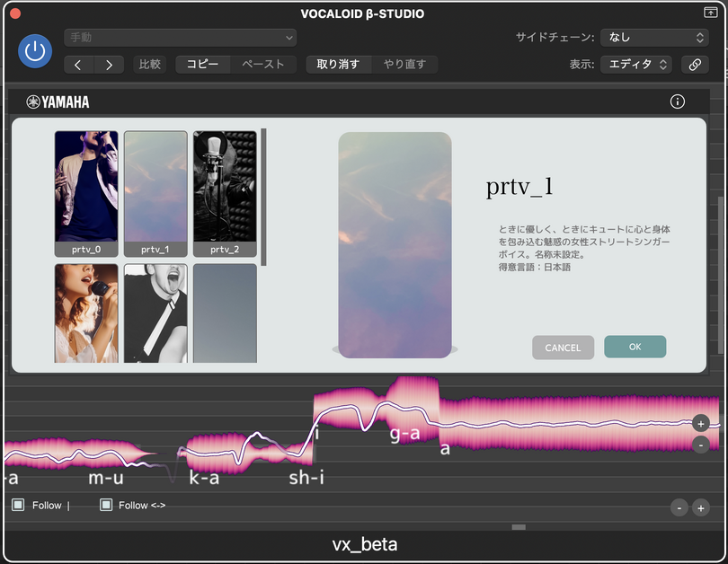The image size is (728, 564).
Task: Click the right side vertical scrollbar
Action: tap(720, 276)
